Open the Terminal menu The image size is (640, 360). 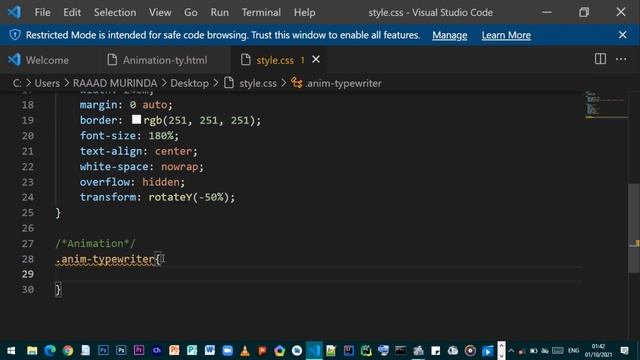261,13
